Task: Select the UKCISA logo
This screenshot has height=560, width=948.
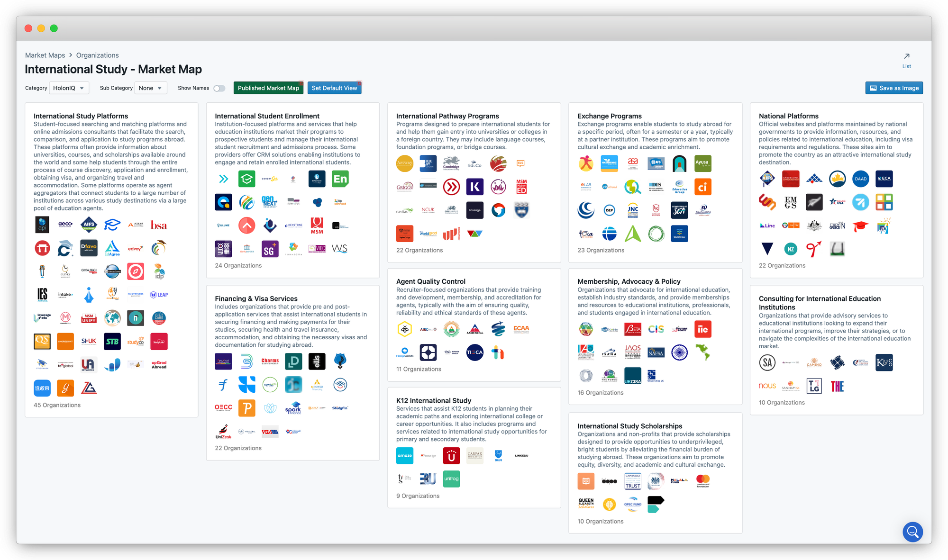Action: (632, 376)
